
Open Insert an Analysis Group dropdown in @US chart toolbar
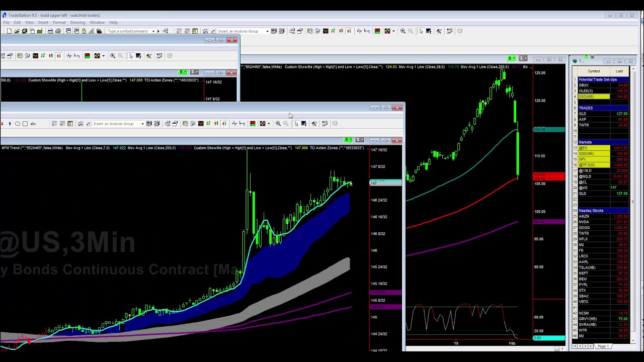click(x=142, y=123)
